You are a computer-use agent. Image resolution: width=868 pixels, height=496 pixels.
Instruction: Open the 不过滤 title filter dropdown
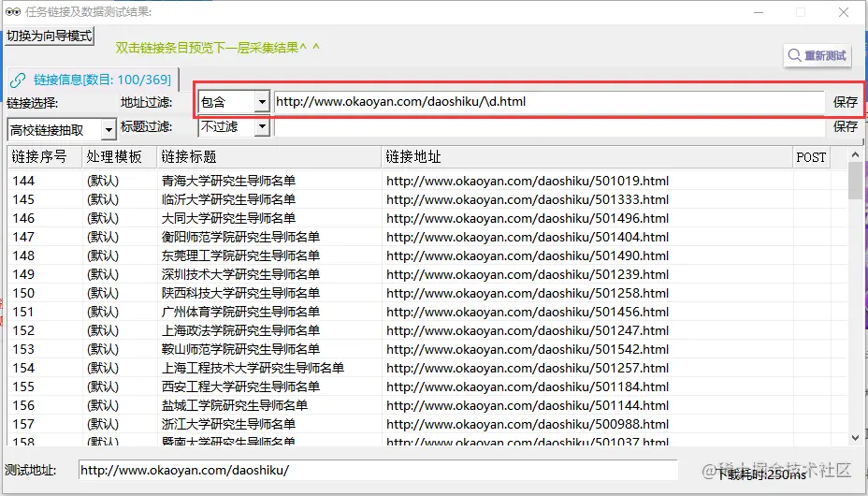(263, 126)
